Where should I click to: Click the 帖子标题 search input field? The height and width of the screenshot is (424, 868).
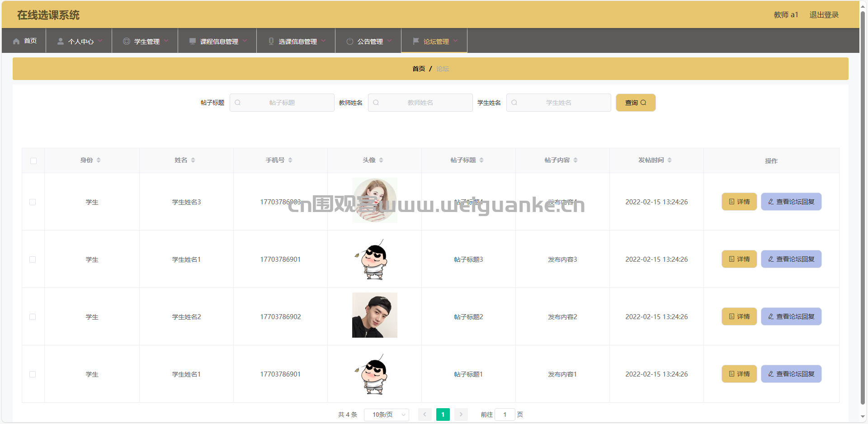[282, 103]
